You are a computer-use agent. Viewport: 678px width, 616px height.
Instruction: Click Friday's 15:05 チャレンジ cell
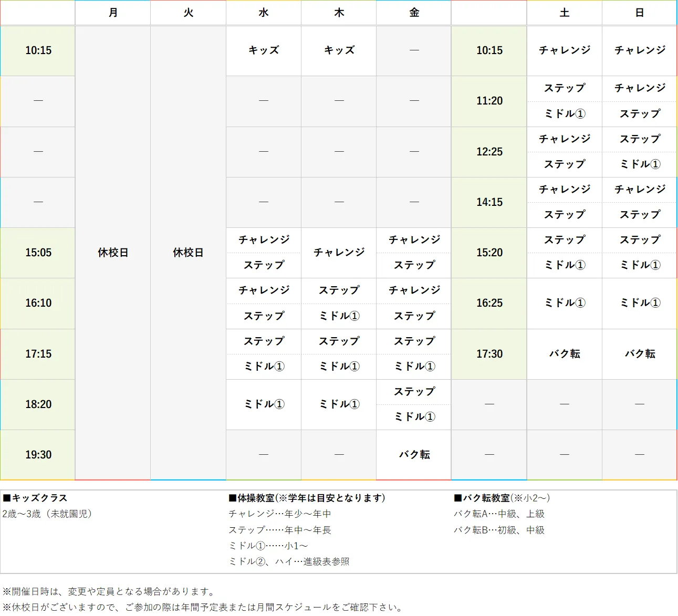(413, 240)
